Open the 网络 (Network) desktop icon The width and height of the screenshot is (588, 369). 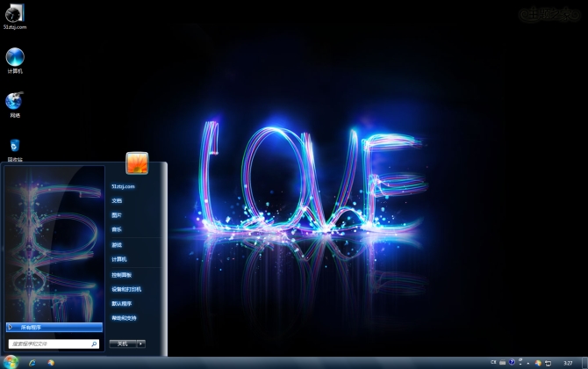point(15,105)
